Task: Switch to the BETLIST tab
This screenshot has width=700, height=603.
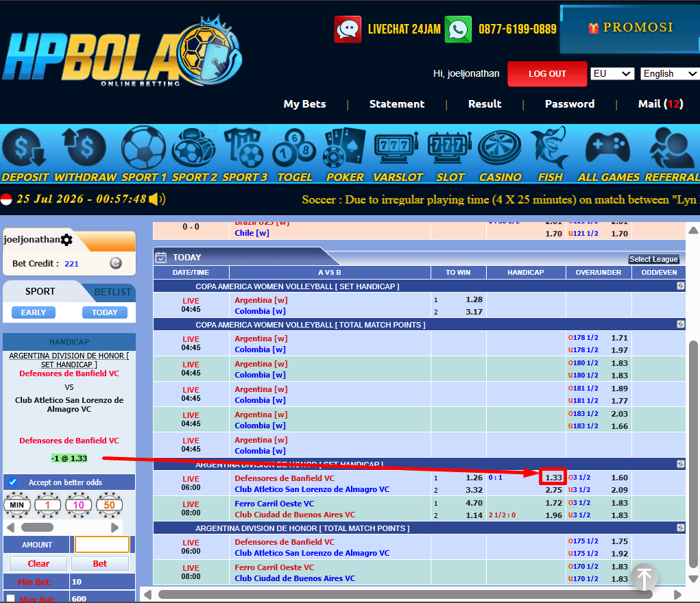Action: point(112,292)
